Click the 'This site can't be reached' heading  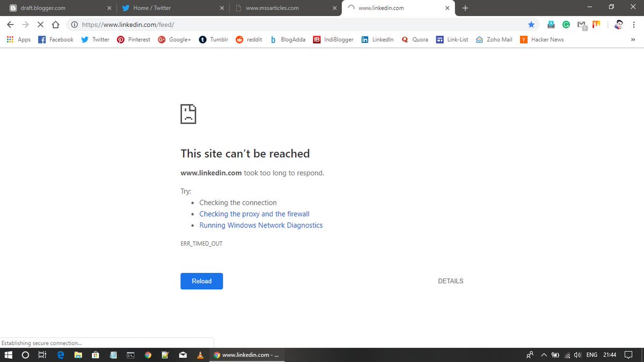click(245, 153)
